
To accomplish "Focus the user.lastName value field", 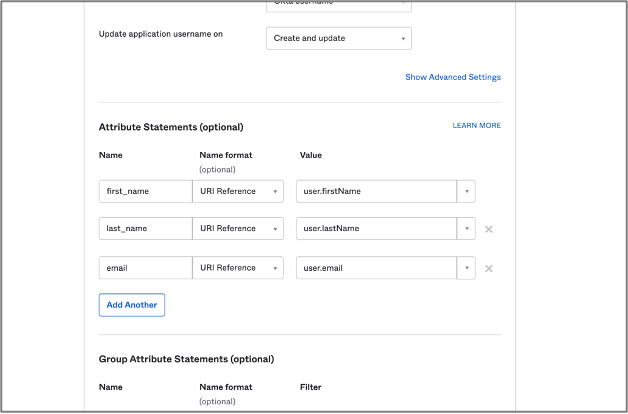I will click(376, 229).
